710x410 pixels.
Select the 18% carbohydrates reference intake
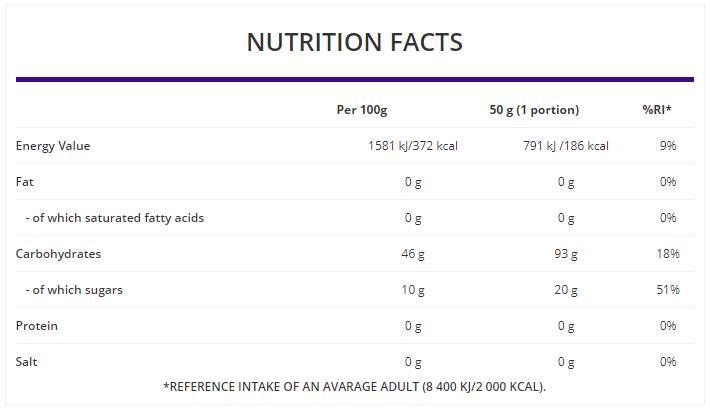pos(668,254)
